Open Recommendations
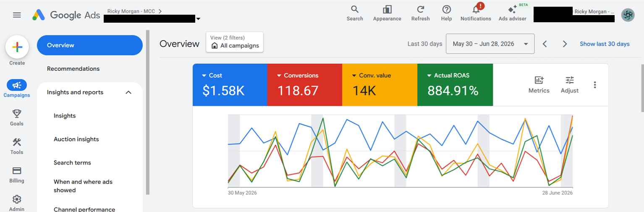Viewport: 644px width, 212px height. pyautogui.click(x=73, y=69)
